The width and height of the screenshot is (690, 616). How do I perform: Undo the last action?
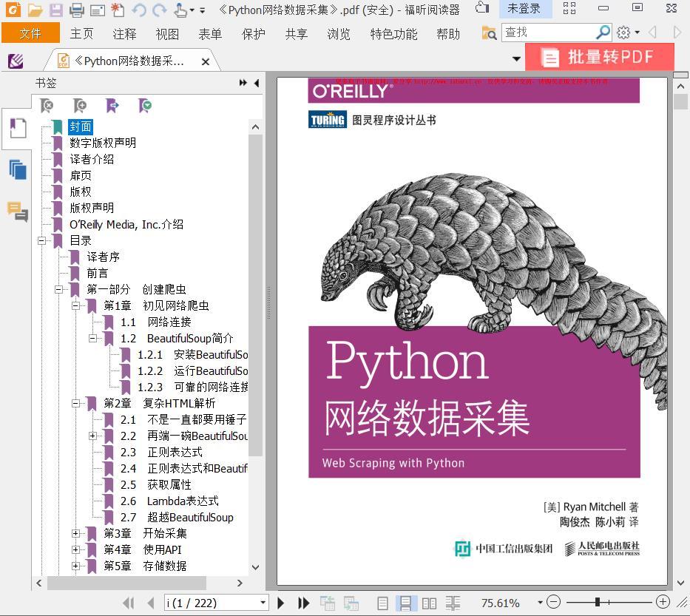138,9
